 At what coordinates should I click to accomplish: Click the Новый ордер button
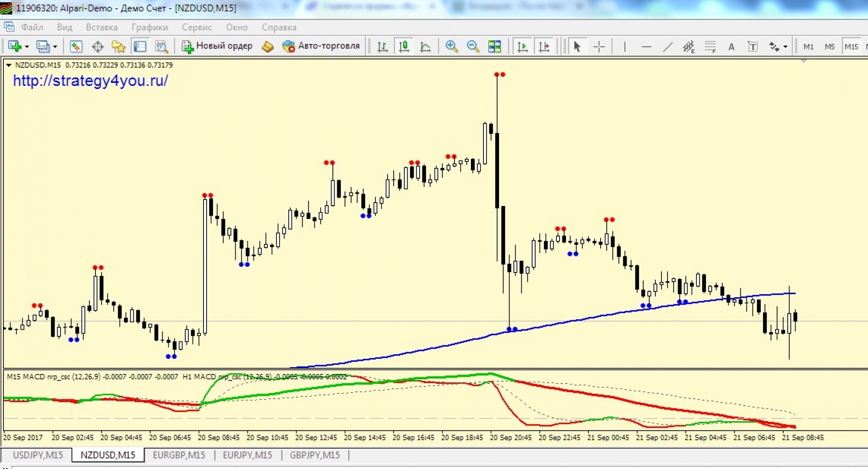[217, 46]
